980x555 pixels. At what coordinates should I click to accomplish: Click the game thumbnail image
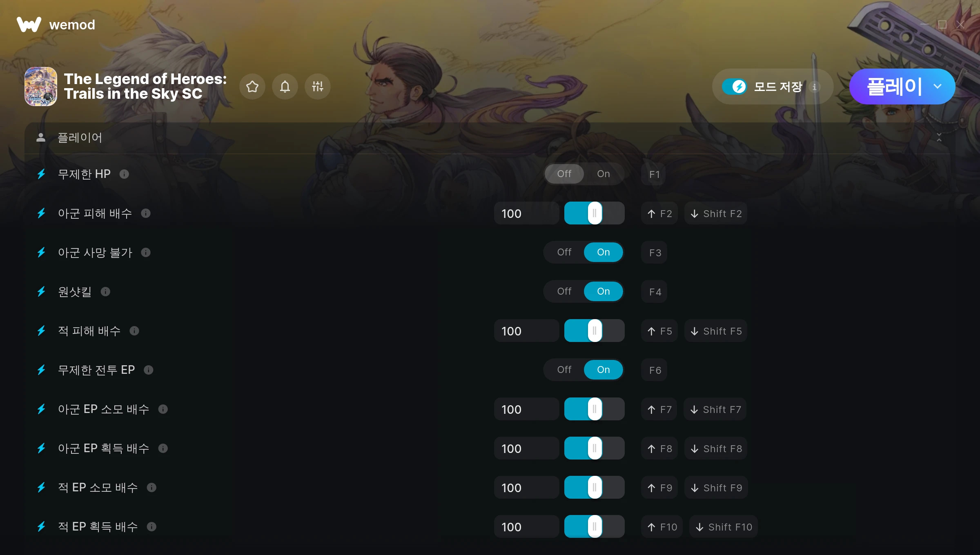[x=41, y=87]
